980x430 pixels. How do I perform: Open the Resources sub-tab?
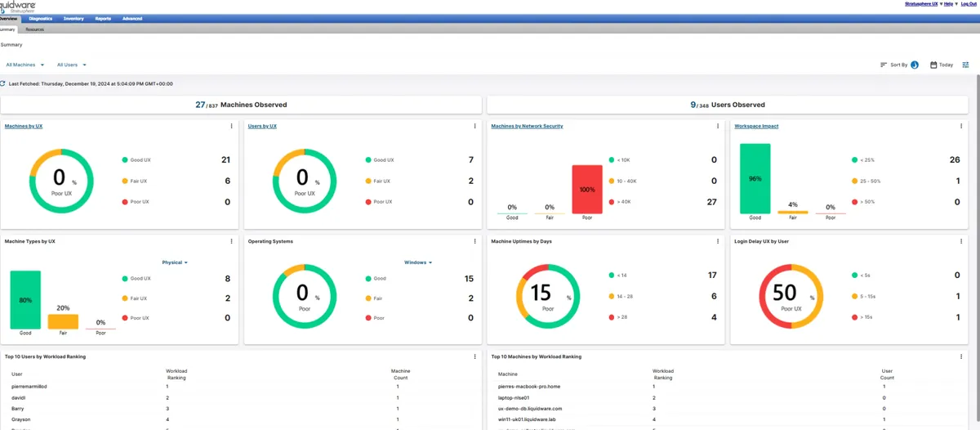(x=35, y=29)
